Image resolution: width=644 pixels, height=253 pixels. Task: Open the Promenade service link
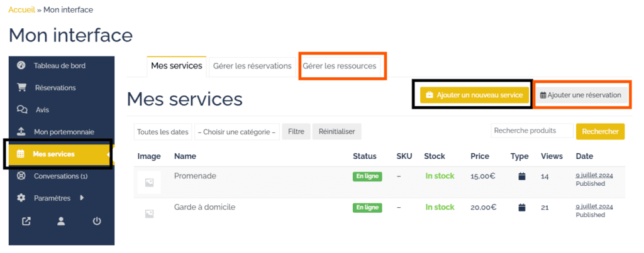(x=195, y=176)
